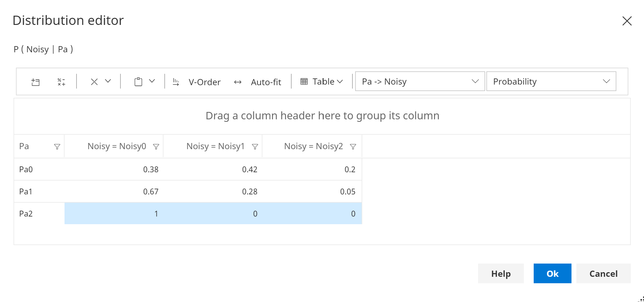This screenshot has width=644, height=302.
Task: Click the calculator operations icon (% − × +)
Action: [x=61, y=82]
